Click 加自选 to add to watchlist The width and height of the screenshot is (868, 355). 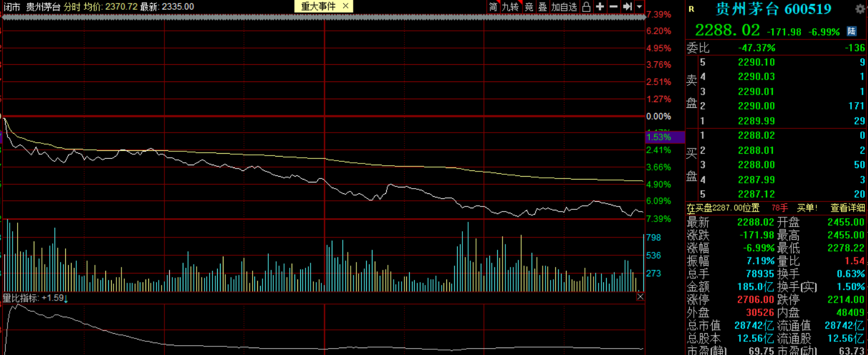pos(564,6)
